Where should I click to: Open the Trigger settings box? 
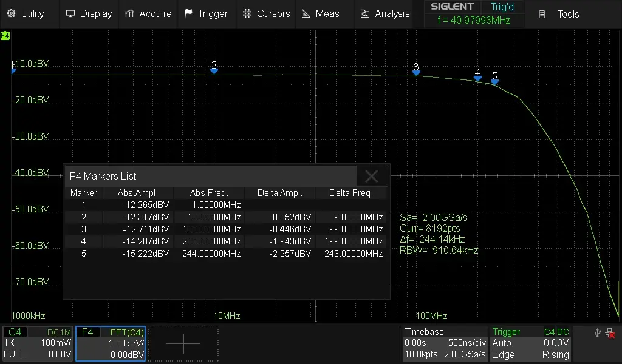(530, 343)
